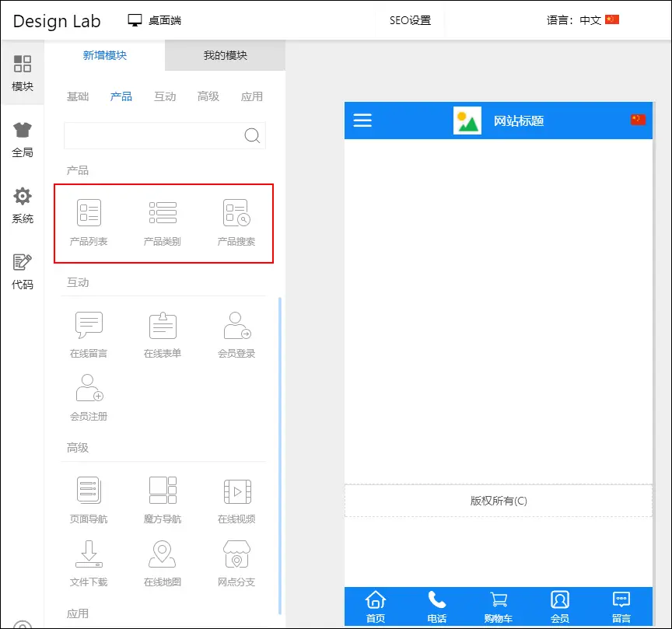
Task: Open SEO设置
Action: 410,20
